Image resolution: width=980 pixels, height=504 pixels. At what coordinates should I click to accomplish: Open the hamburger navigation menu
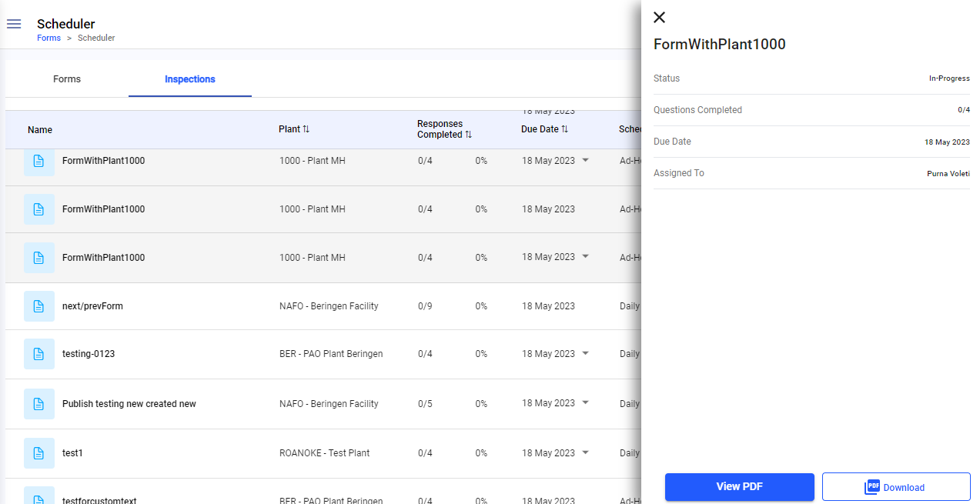[14, 24]
